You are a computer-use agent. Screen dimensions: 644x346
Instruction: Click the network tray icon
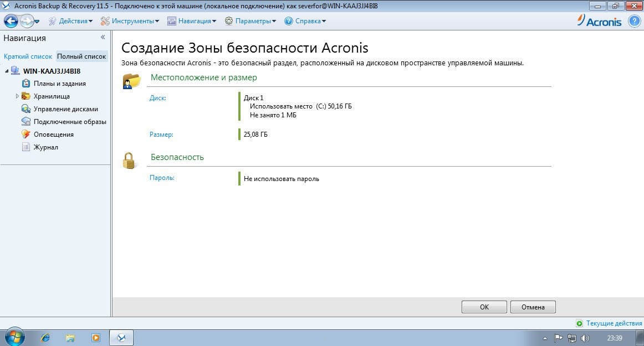(572, 338)
